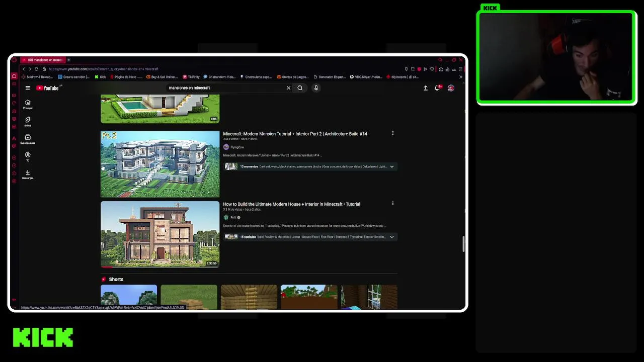This screenshot has width=644, height=362.
Task: Open Principal in YouTube sidebar
Action: tap(28, 104)
